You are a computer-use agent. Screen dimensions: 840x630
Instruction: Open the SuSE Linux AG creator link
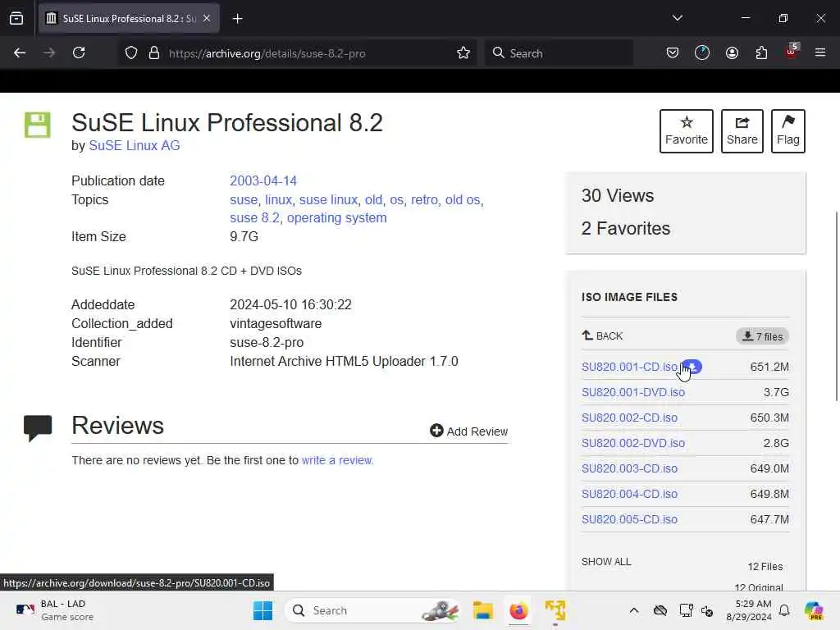coord(135,146)
